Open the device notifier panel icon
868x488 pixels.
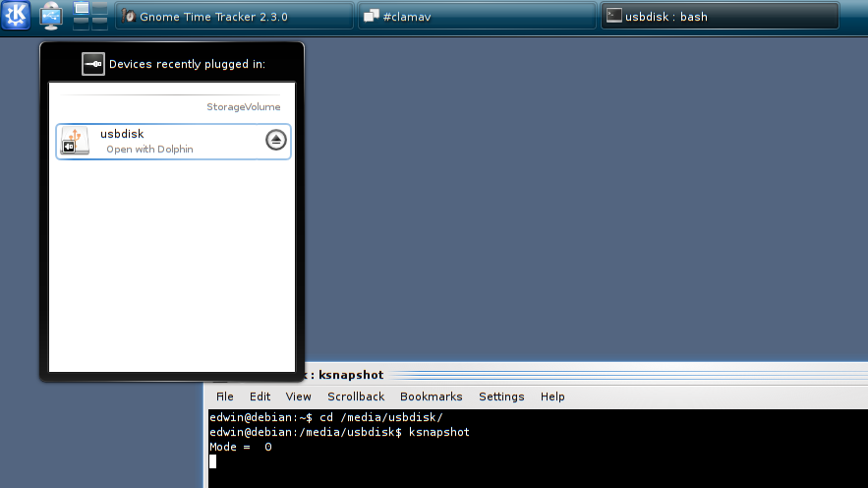click(51, 16)
